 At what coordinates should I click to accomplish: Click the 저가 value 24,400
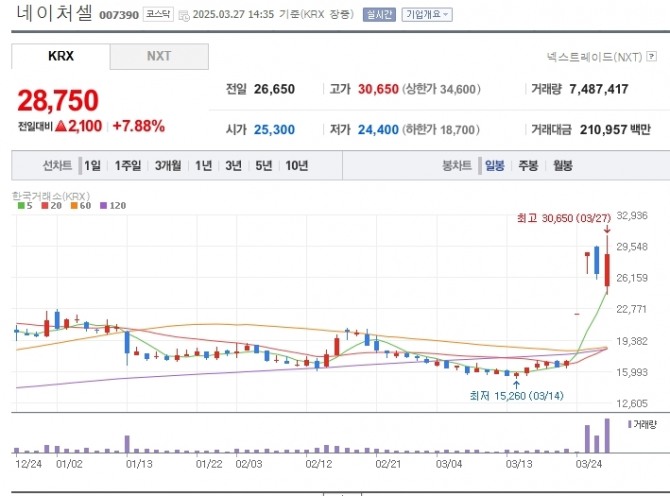click(378, 129)
